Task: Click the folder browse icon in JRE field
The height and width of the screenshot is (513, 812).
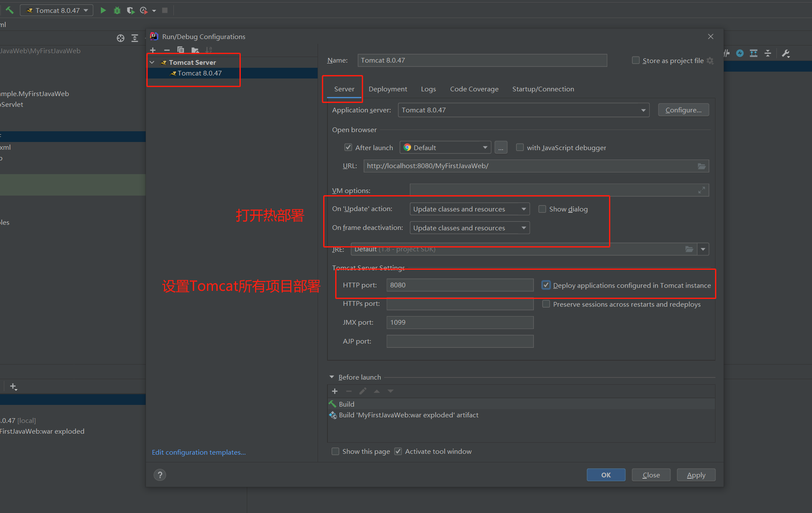Action: pos(689,249)
